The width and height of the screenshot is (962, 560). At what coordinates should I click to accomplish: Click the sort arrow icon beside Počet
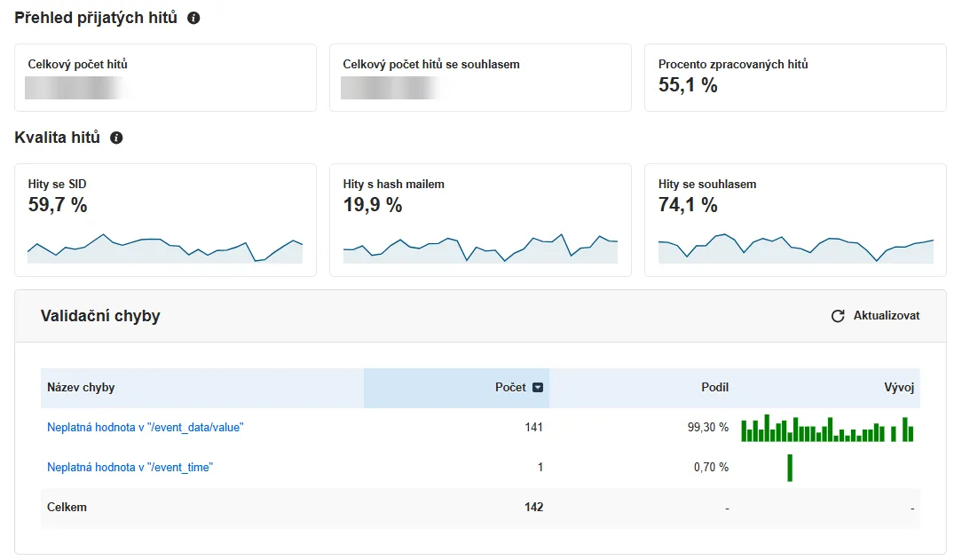(538, 388)
